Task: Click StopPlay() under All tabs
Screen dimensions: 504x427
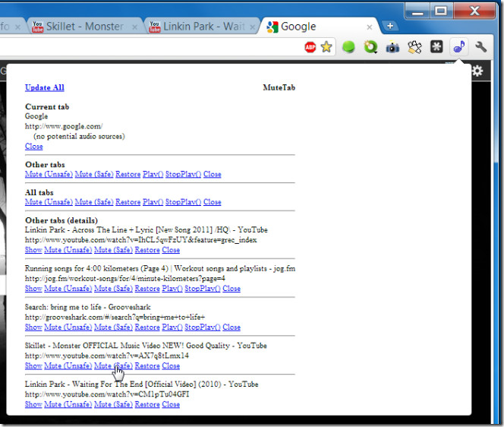Action: [183, 202]
